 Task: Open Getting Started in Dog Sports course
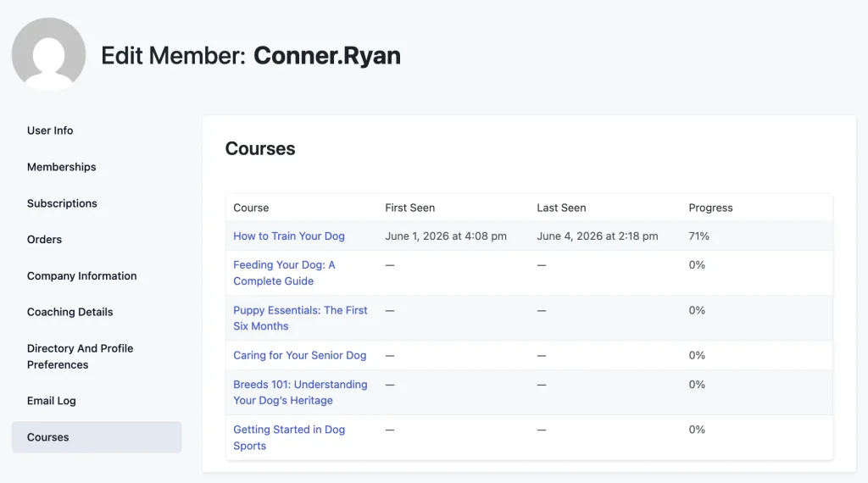289,437
